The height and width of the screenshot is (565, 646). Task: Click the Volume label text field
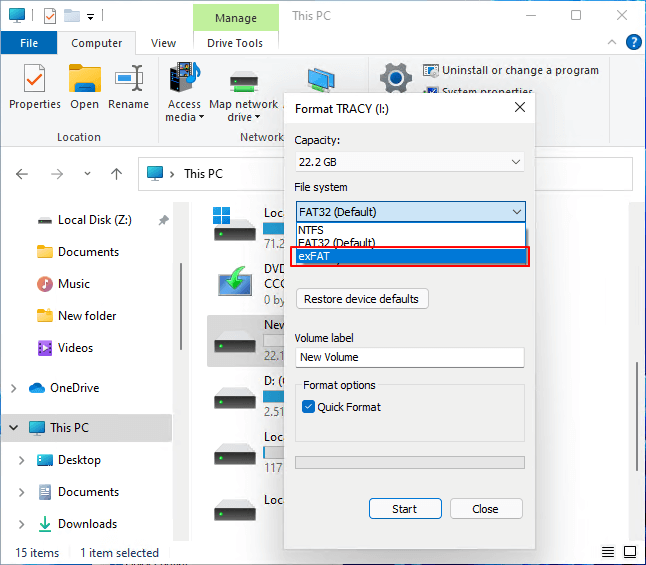click(409, 357)
